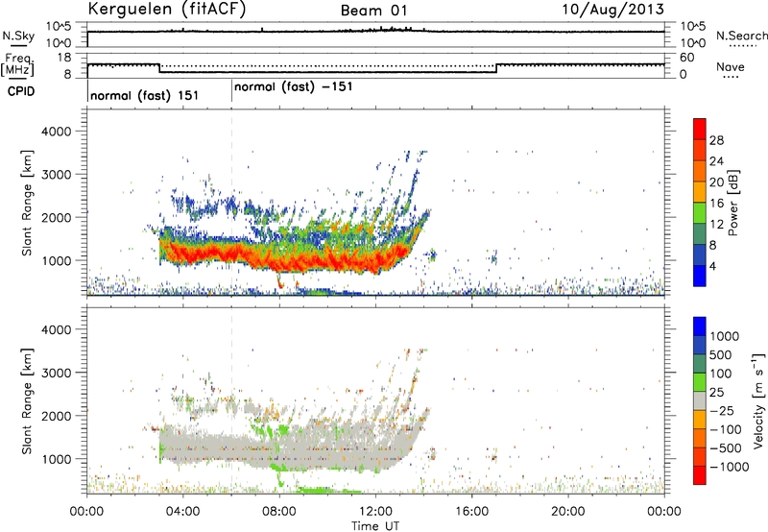Click the 'N.Search' legend label
The width and height of the screenshot is (768, 532).
tap(741, 36)
